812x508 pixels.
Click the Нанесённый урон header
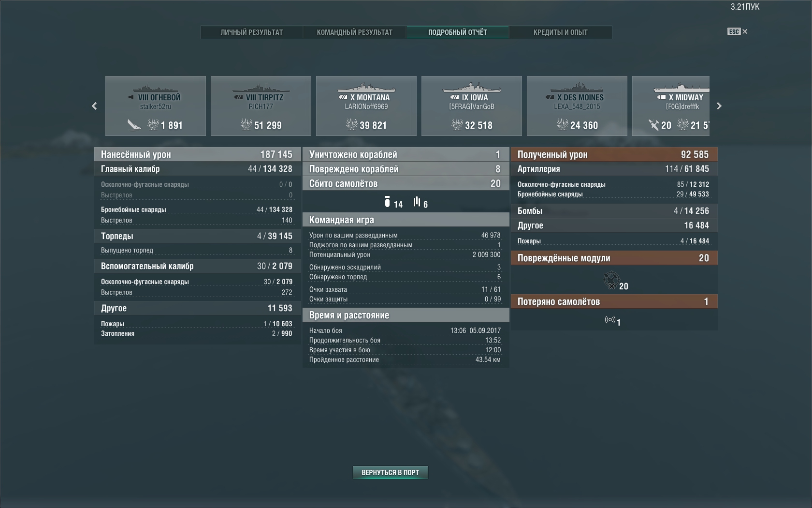198,154
